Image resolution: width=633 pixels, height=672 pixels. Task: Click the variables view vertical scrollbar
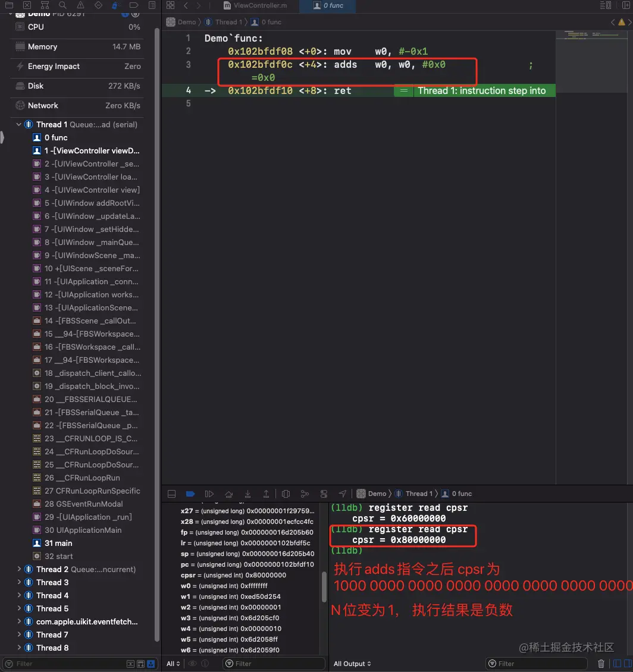click(x=324, y=587)
